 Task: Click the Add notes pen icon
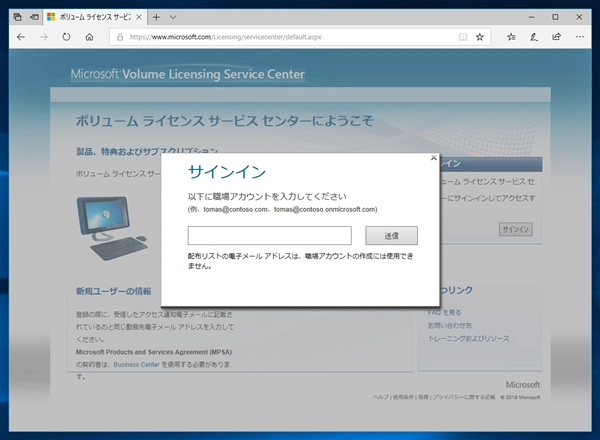[x=534, y=37]
